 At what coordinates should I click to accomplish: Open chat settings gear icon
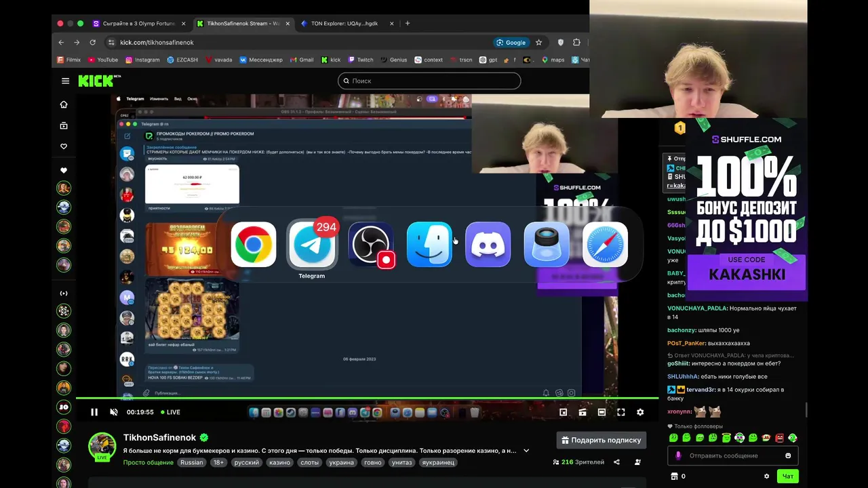767,476
